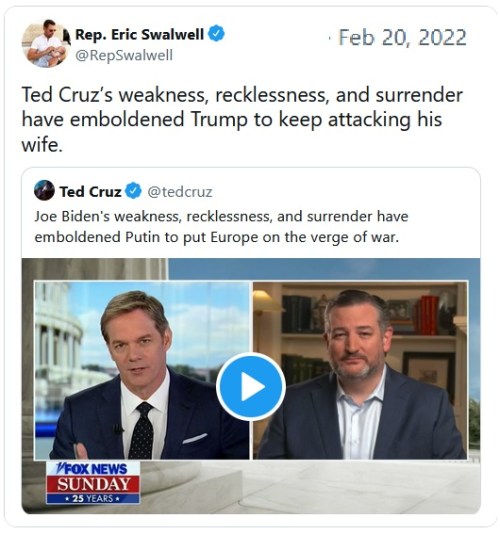
Task: Open the Ted Cruz display name
Action: tap(91, 192)
